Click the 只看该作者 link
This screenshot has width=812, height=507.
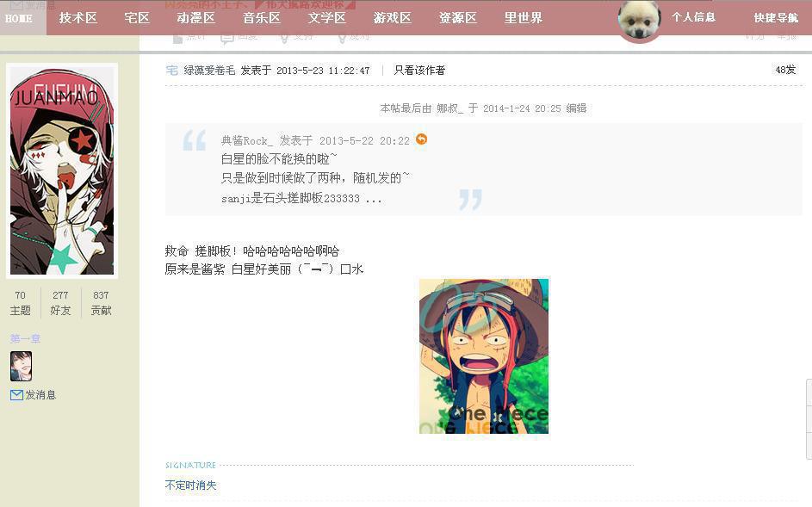[x=419, y=71]
